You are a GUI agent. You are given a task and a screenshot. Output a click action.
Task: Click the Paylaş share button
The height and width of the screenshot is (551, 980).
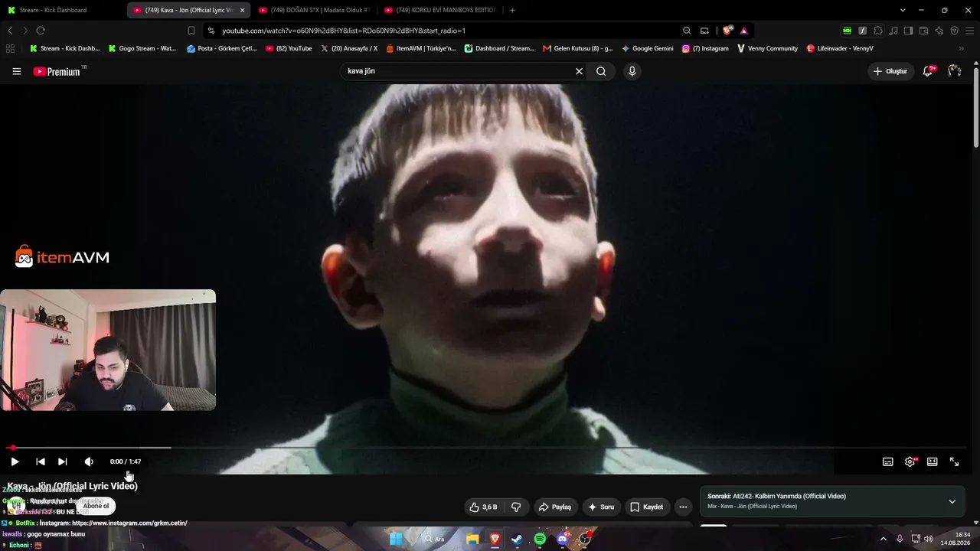tap(555, 507)
